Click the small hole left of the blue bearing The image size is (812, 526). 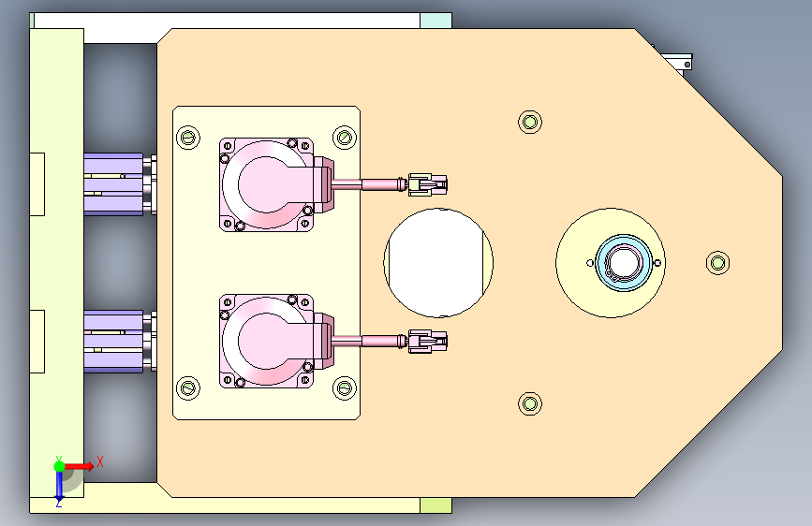coord(590,263)
